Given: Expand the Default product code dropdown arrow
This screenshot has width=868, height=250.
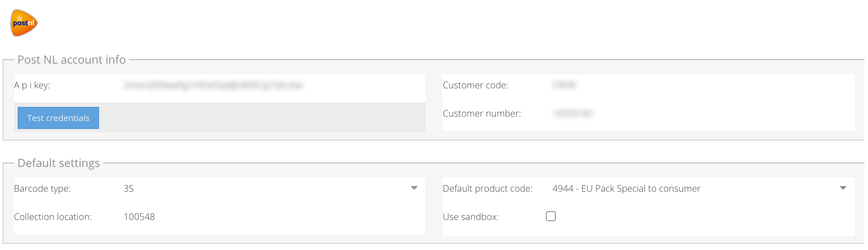Looking at the screenshot, I should [843, 188].
